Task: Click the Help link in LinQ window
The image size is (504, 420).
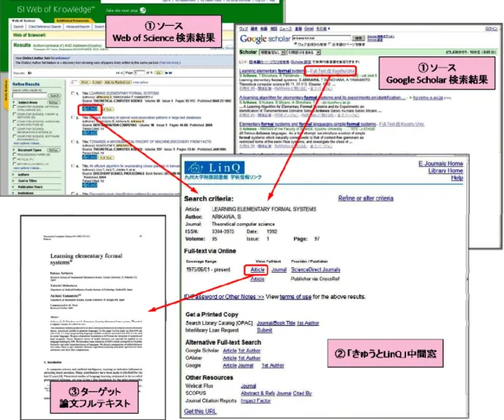Action: (x=457, y=178)
